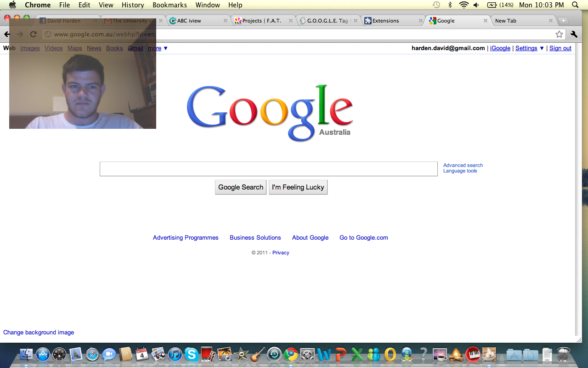588x368 pixels.
Task: Click the Sign out link
Action: pos(560,48)
